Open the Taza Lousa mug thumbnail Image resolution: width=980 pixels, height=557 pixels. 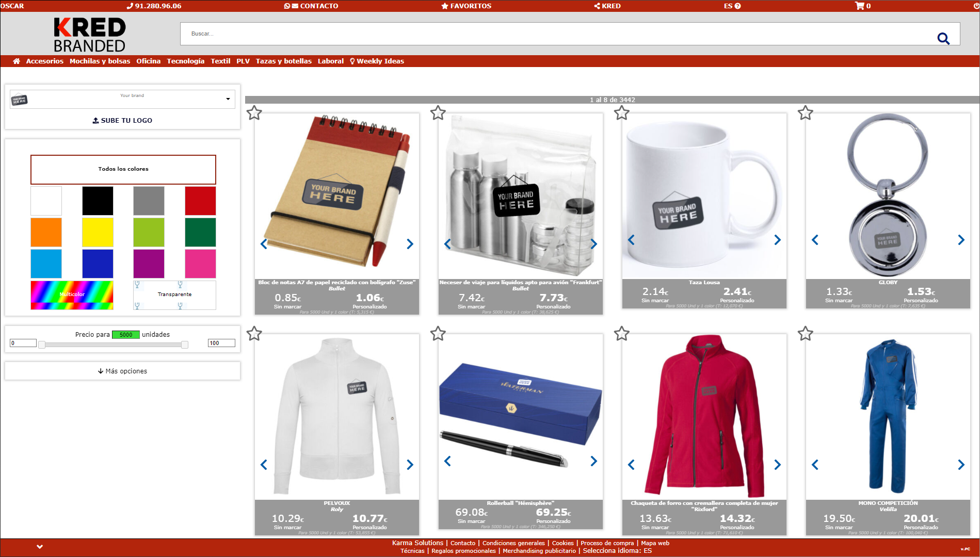[x=704, y=196]
